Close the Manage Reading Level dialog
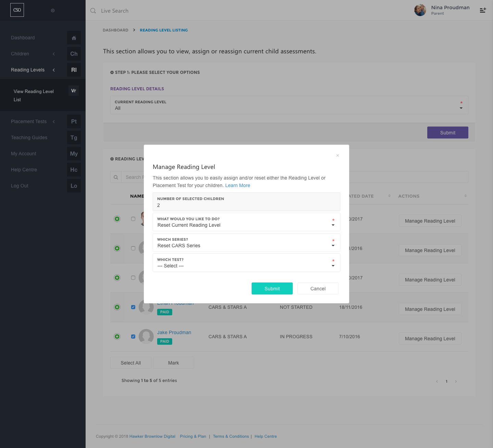Image resolution: width=493 pixels, height=448 pixels. tap(338, 155)
